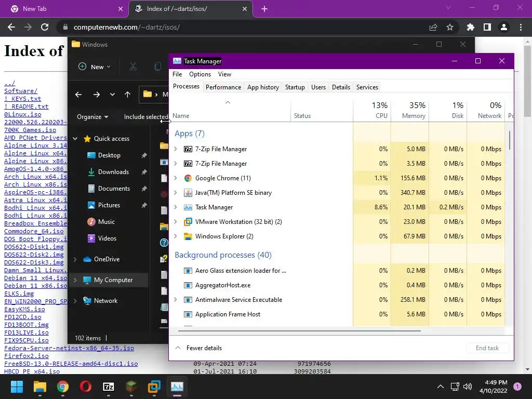Select the AggregatorHost.exe process
532x399 pixels.
(x=337, y=285)
